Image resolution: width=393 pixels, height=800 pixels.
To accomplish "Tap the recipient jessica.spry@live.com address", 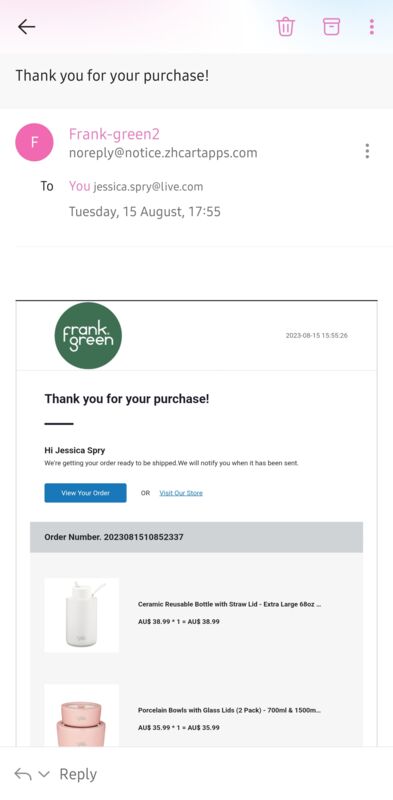I will tap(148, 187).
